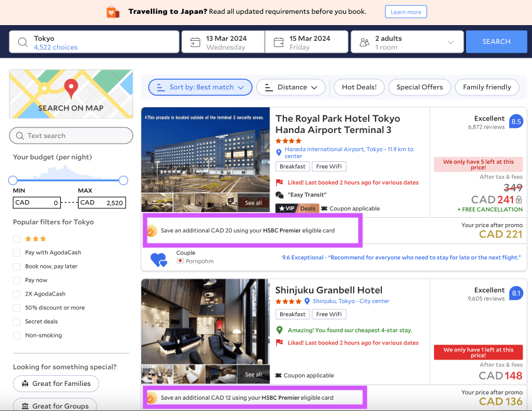The width and height of the screenshot is (532, 411).
Task: Click the check-in calendar icon
Action: pyautogui.click(x=195, y=42)
